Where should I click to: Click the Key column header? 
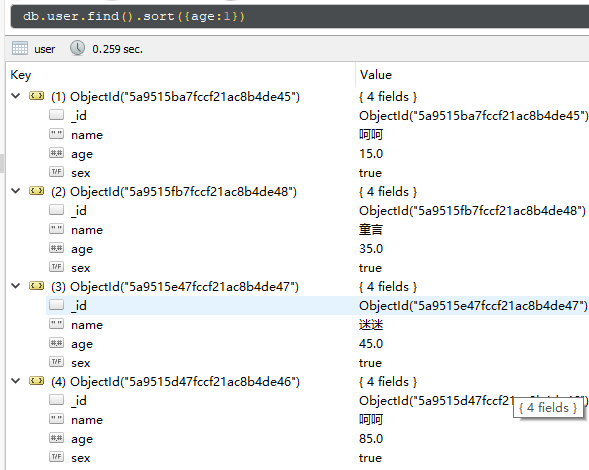[x=21, y=75]
